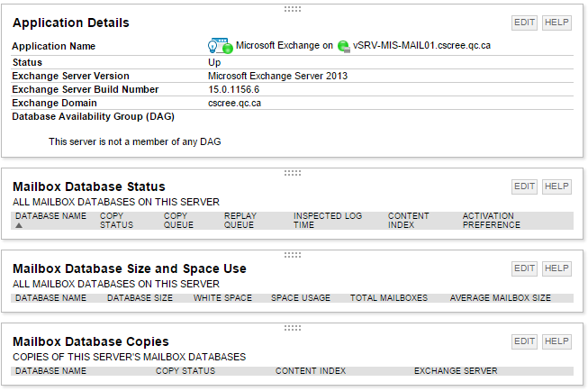Click the drag handle above Mailbox Database Size
588x391 pixels.
[x=293, y=255]
